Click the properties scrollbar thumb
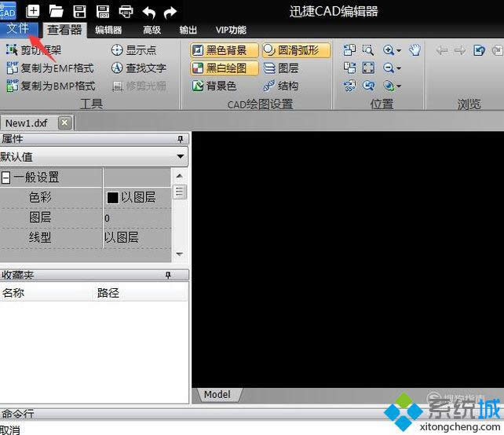504x435 pixels. 180,192
